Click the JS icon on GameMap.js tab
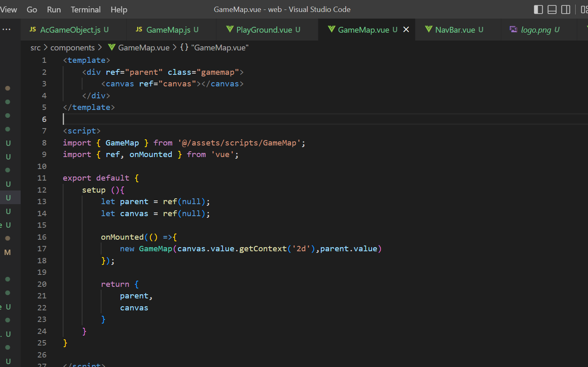This screenshot has height=367, width=588. pyautogui.click(x=139, y=29)
